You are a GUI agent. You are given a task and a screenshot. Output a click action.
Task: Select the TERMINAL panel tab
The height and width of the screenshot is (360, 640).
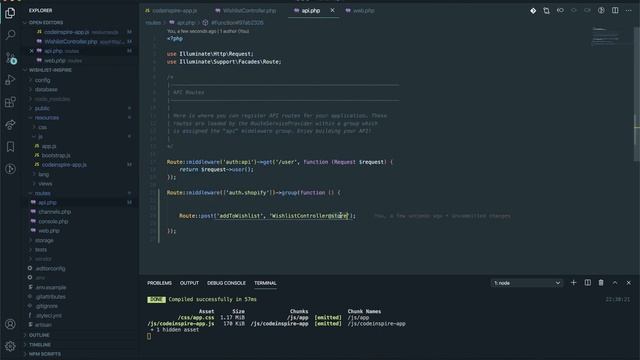point(265,283)
